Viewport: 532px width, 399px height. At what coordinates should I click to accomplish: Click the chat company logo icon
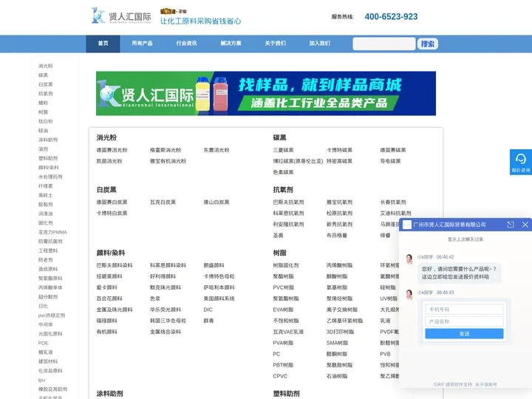coord(407,225)
